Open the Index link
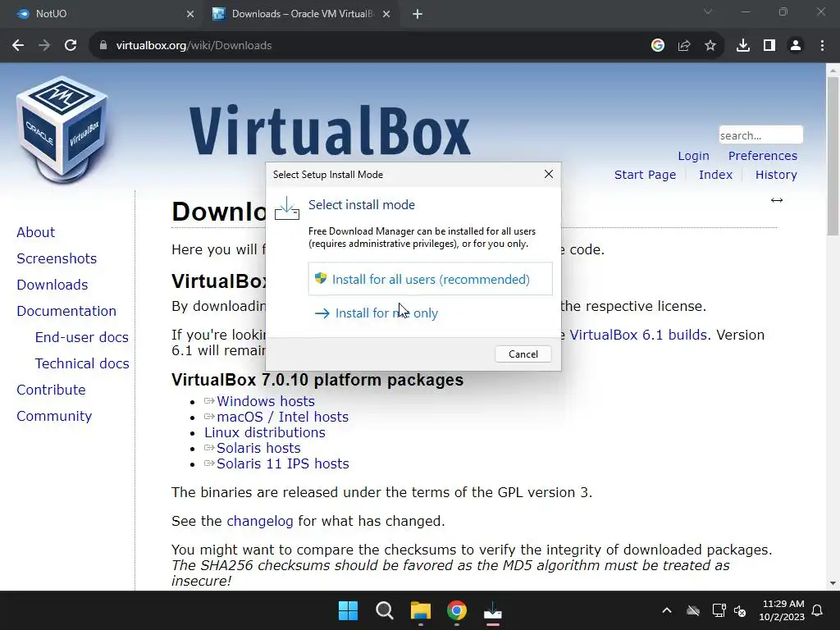This screenshot has width=840, height=630. (715, 175)
